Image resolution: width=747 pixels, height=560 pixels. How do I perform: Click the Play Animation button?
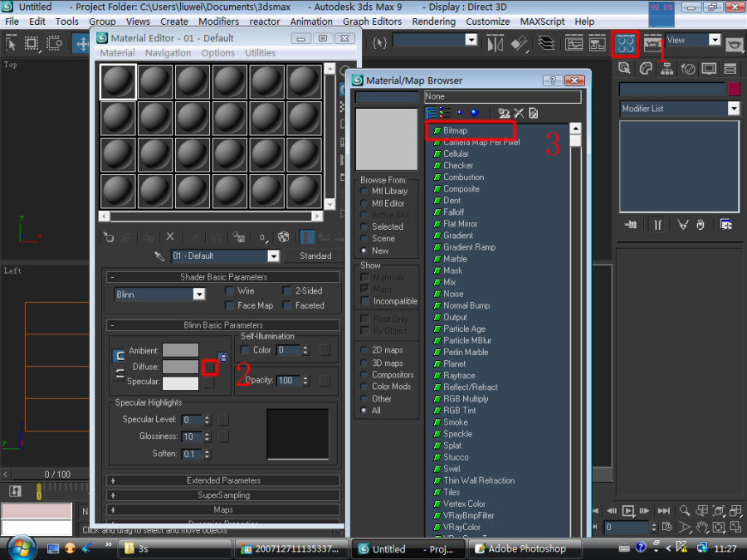[x=628, y=511]
